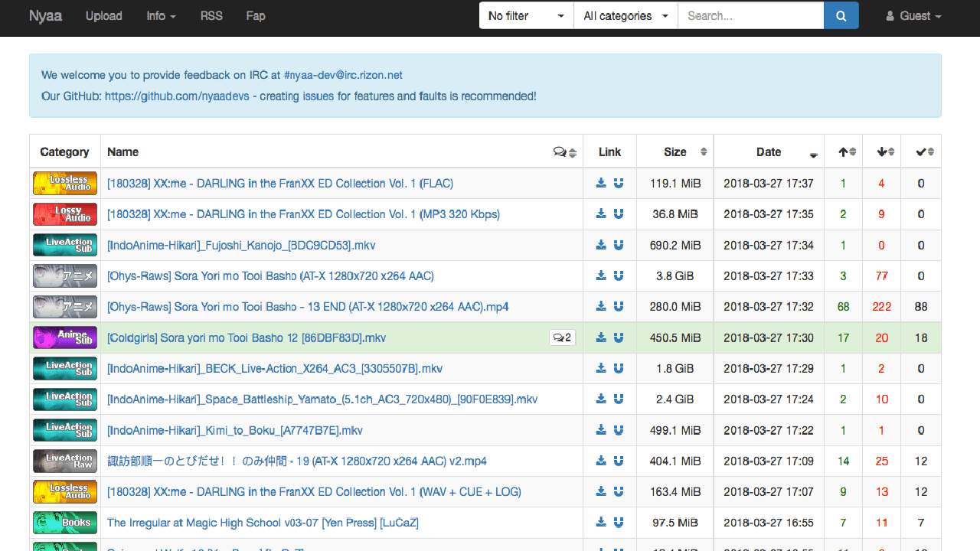Expand the Guest account menu
This screenshot has width=980, height=551.
click(x=913, y=15)
